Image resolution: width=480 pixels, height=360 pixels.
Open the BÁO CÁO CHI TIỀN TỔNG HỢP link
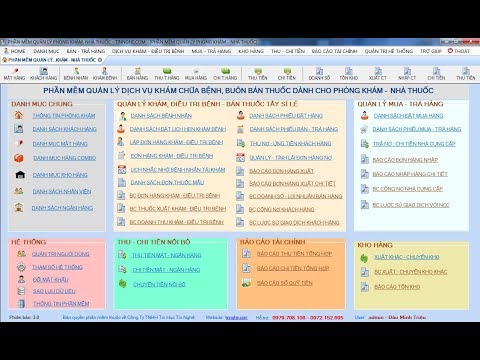point(293,268)
